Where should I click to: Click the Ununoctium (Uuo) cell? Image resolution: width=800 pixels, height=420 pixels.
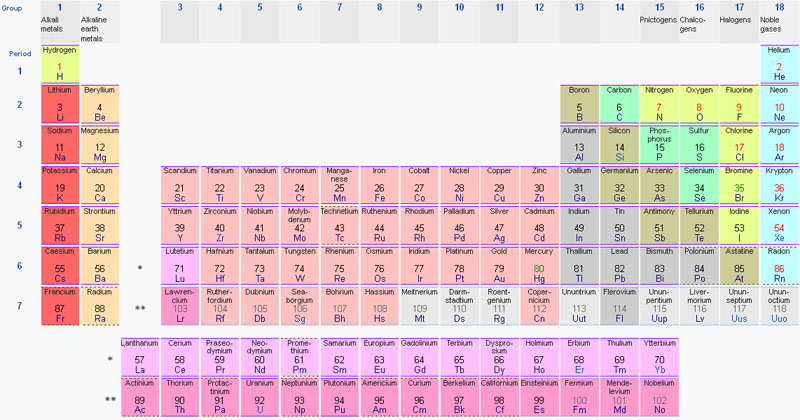coord(779,306)
